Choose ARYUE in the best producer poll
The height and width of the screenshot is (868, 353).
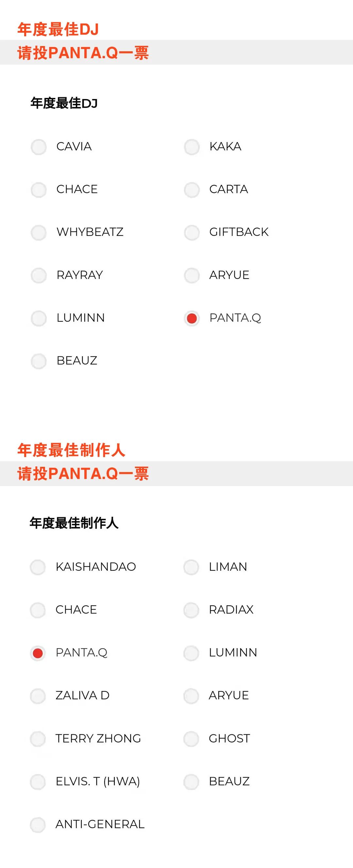pyautogui.click(x=191, y=696)
